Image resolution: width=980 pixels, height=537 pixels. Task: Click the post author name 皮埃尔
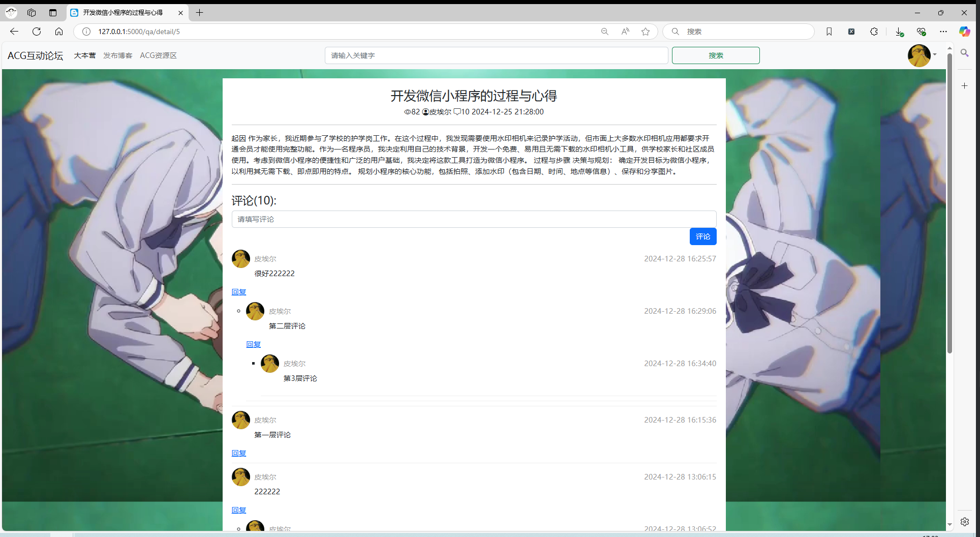coord(440,112)
